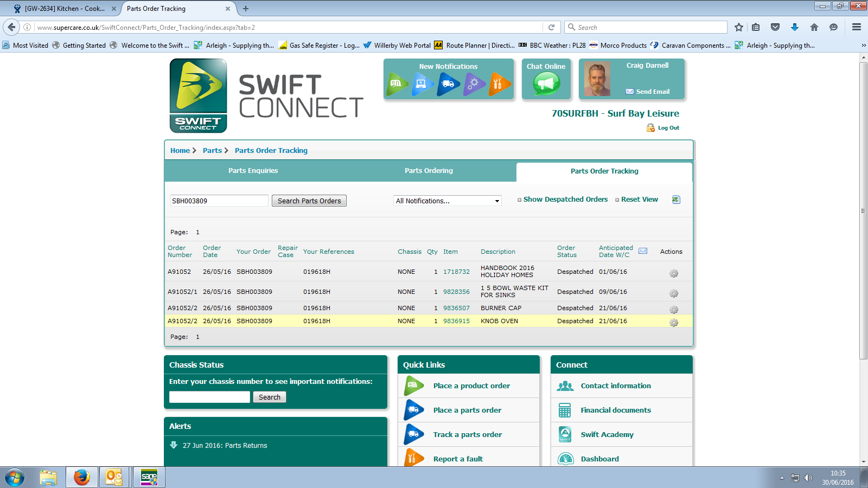The image size is (868, 488).
Task: Open Firefox hamburger menu
Action: [856, 27]
